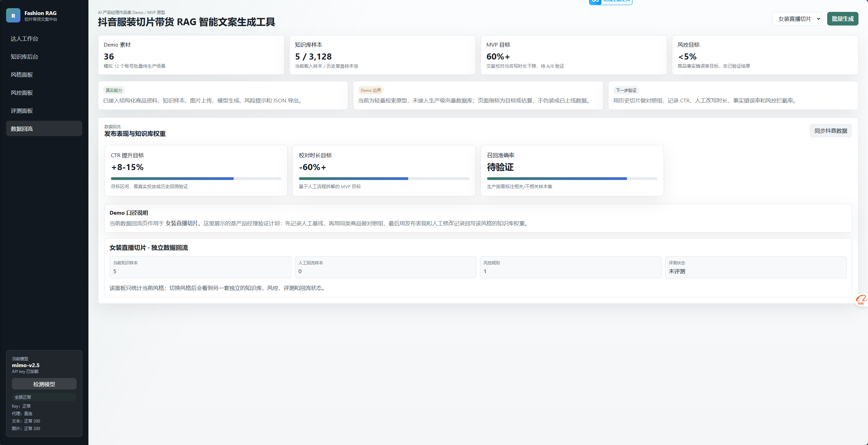The image size is (868, 445).
Task: Click the +8-15% CTR value
Action: pyautogui.click(x=127, y=167)
